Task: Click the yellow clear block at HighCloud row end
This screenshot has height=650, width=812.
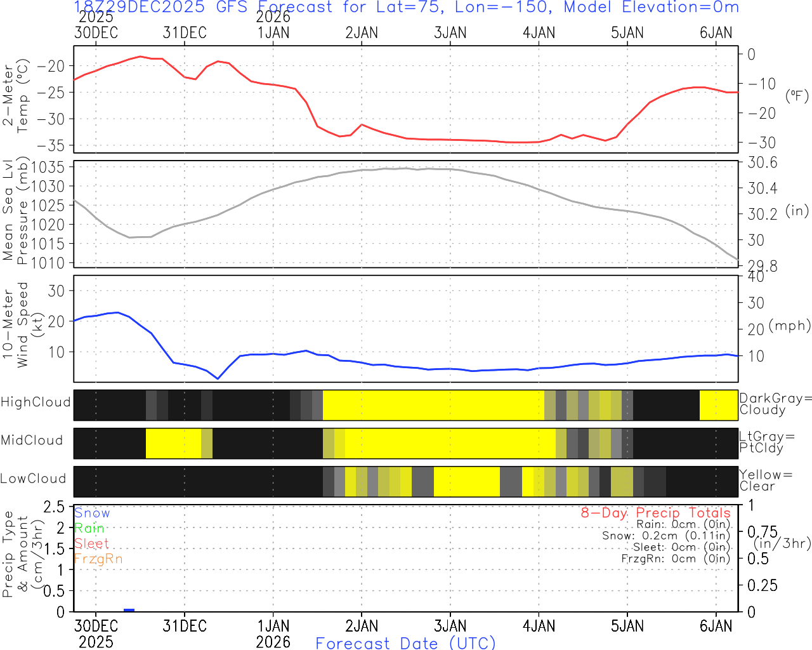Action: click(x=718, y=405)
